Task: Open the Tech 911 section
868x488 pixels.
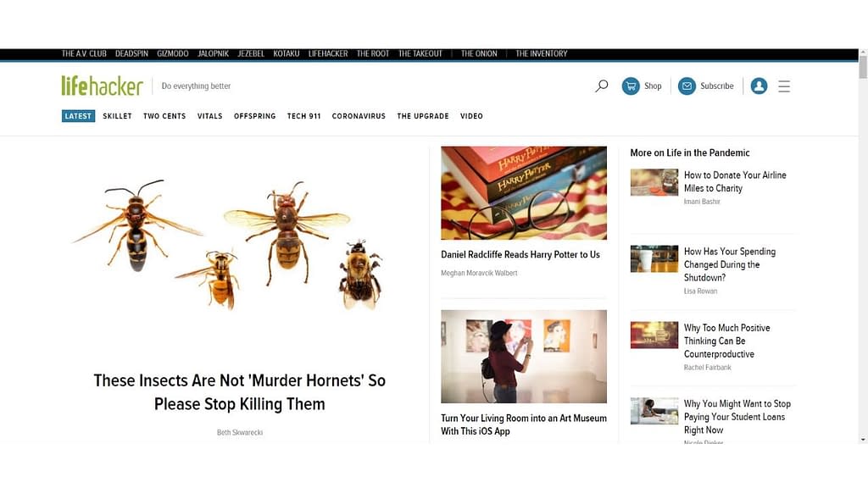Action: [x=304, y=116]
